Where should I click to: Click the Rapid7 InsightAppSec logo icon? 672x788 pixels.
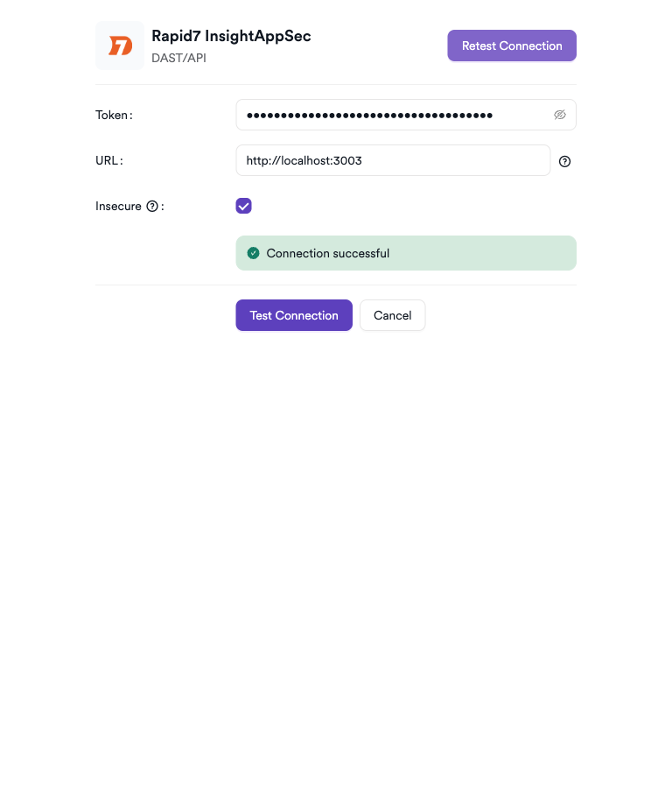[x=120, y=46]
